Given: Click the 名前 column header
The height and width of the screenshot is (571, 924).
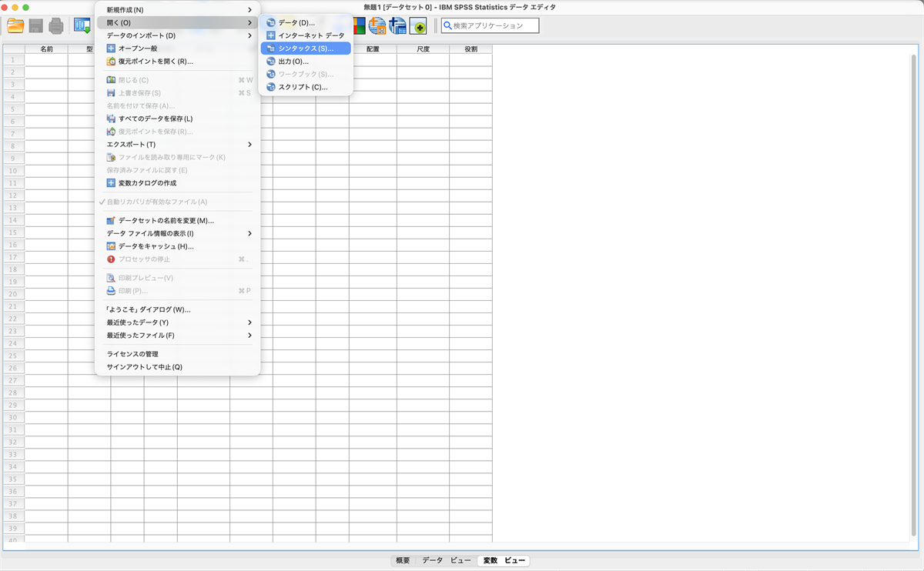Looking at the screenshot, I should pyautogui.click(x=46, y=49).
